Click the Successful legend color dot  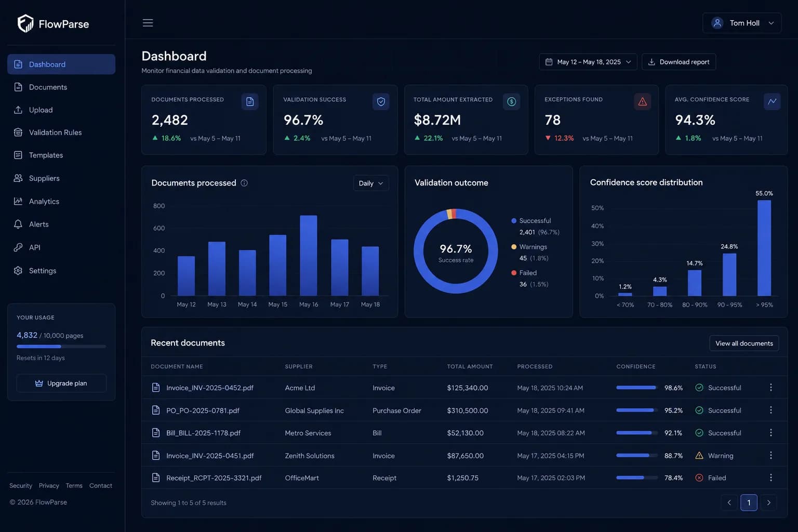(x=514, y=221)
